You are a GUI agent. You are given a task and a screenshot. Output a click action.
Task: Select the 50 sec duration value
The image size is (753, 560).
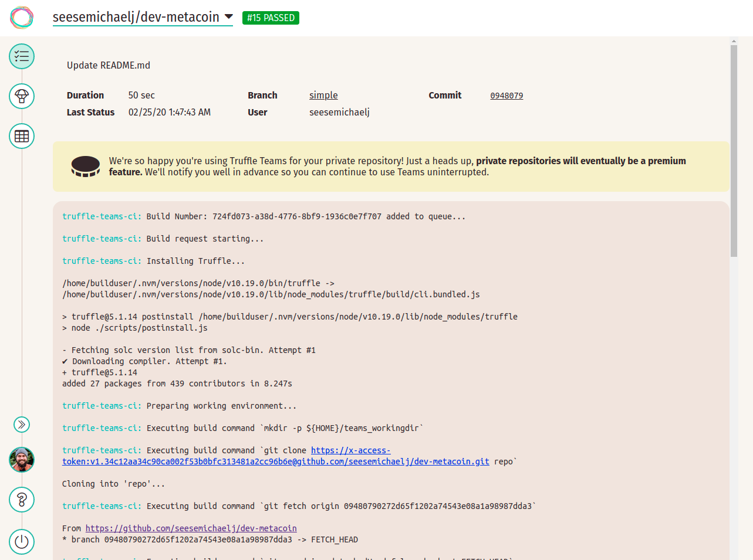[x=141, y=95]
